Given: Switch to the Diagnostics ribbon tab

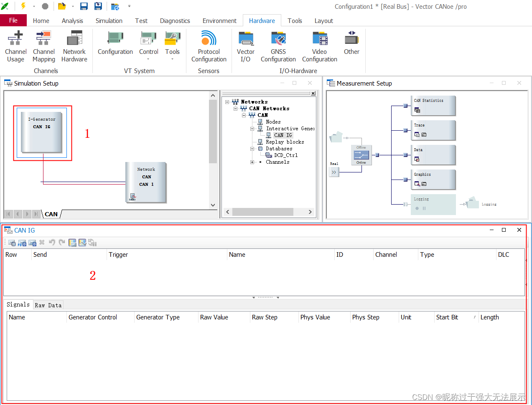Looking at the screenshot, I should pos(175,20).
